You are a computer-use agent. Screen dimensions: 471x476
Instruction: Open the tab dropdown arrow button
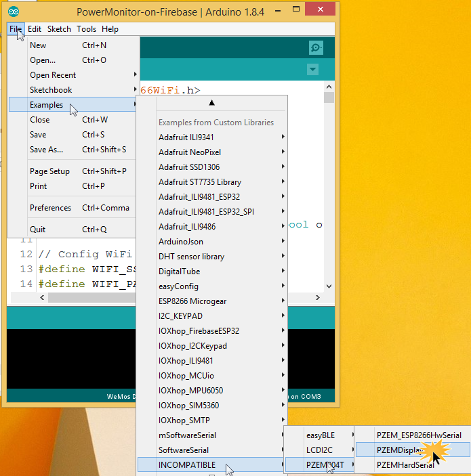[312, 70]
